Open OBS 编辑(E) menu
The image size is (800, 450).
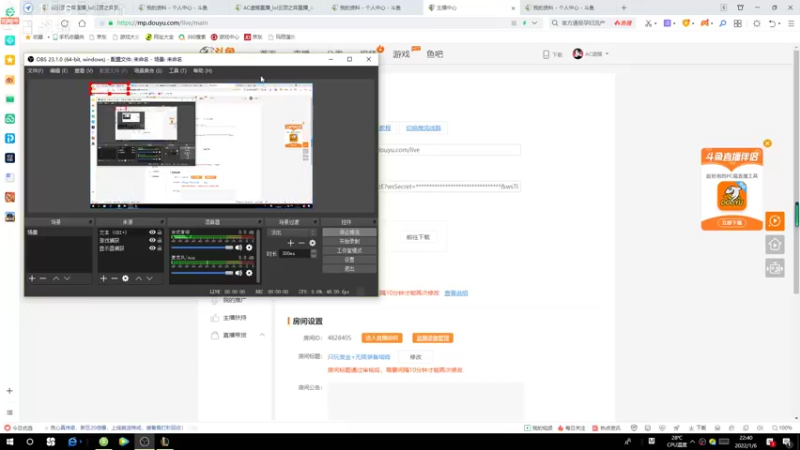click(x=59, y=71)
